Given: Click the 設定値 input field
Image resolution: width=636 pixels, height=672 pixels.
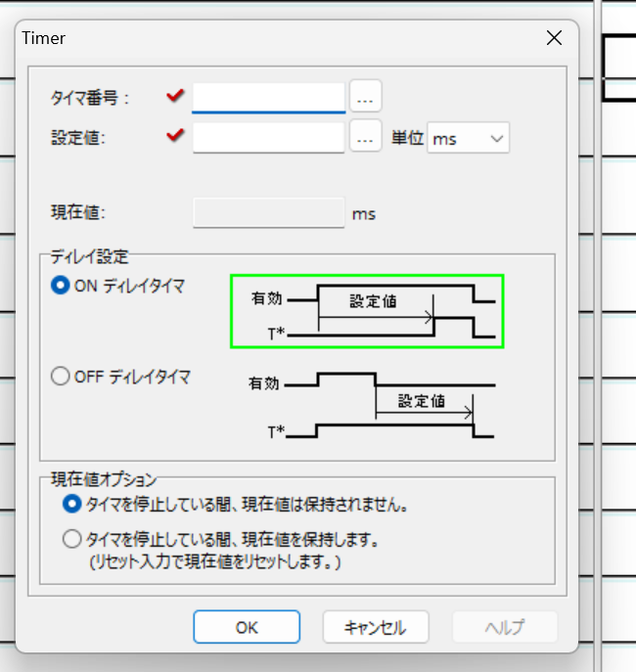Looking at the screenshot, I should pyautogui.click(x=269, y=138).
